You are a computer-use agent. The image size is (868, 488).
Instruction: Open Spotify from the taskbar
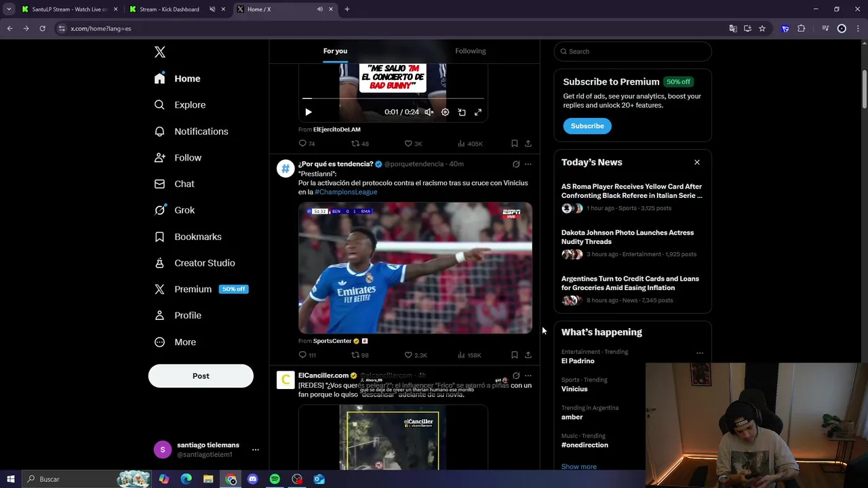coord(275,479)
